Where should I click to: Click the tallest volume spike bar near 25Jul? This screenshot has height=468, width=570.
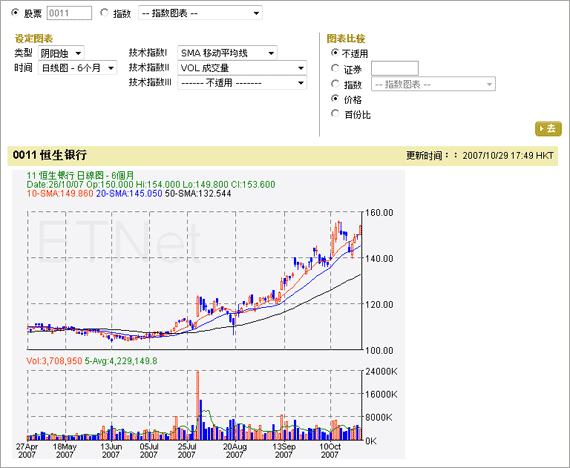[x=198, y=405]
